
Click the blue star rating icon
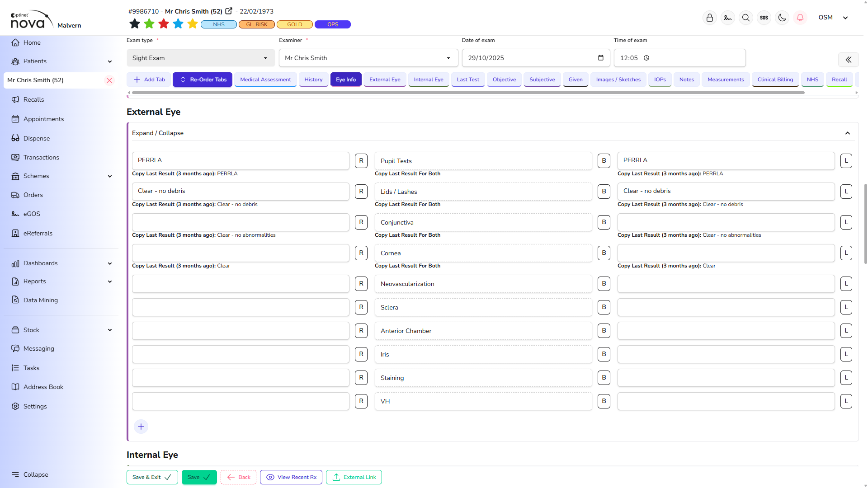178,24
